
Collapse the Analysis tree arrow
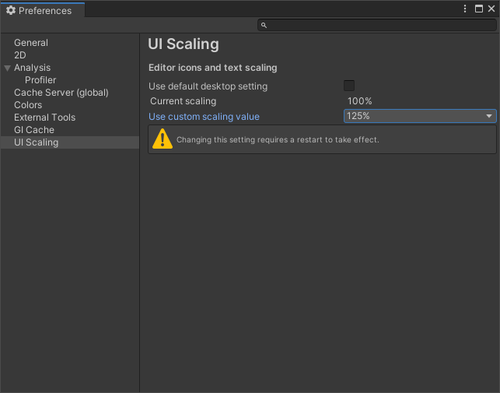[x=7, y=68]
